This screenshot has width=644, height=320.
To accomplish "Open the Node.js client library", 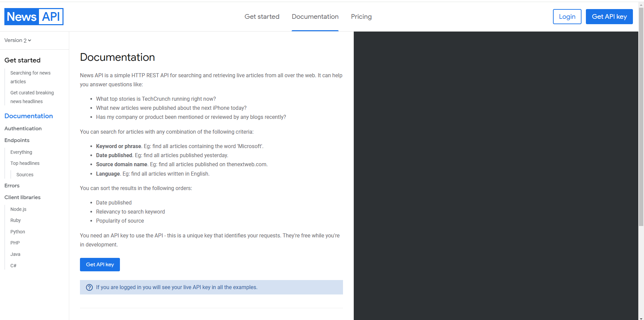I will pos(18,209).
